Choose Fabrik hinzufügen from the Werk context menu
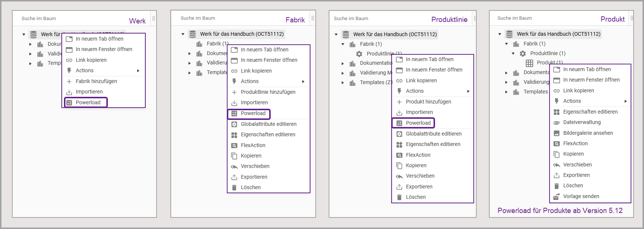Screen dimensions: 644x229 click(96, 81)
